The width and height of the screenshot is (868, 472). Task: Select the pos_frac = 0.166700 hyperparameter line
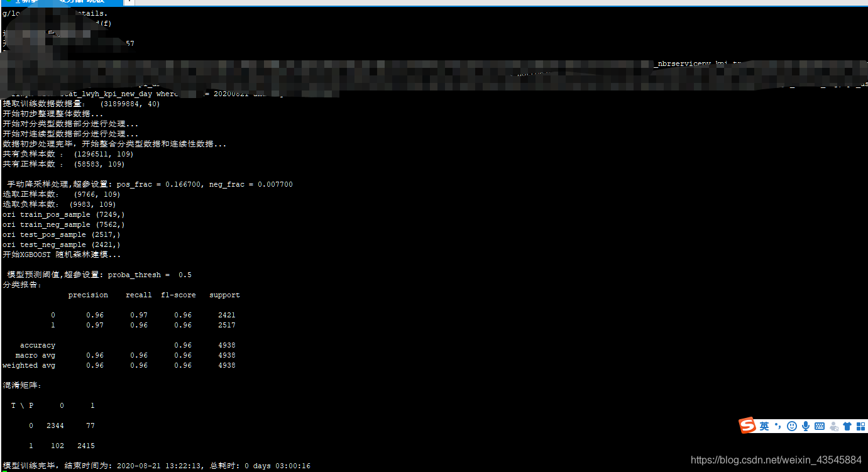(x=150, y=184)
